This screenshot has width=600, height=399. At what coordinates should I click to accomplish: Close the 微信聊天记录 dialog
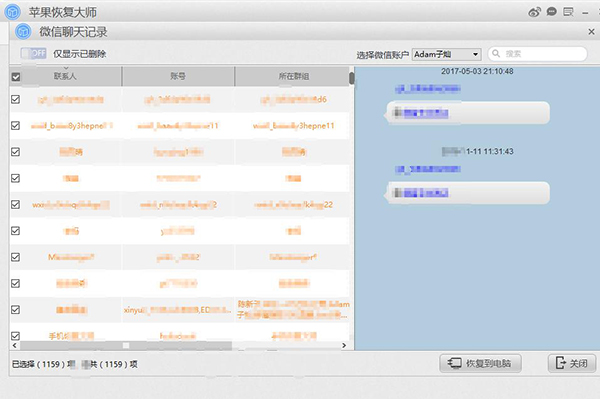click(x=591, y=32)
